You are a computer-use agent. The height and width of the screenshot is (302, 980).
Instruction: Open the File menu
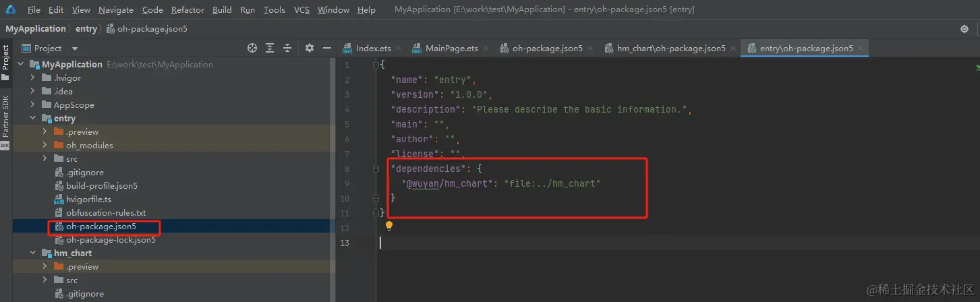coord(34,10)
